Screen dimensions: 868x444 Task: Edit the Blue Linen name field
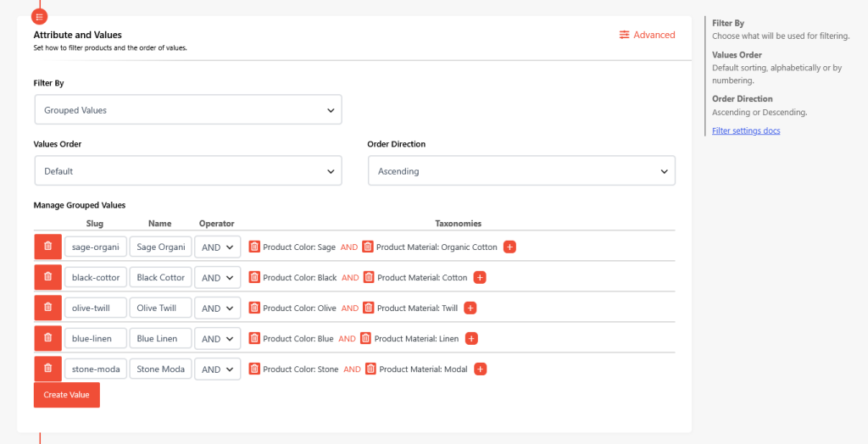(160, 338)
